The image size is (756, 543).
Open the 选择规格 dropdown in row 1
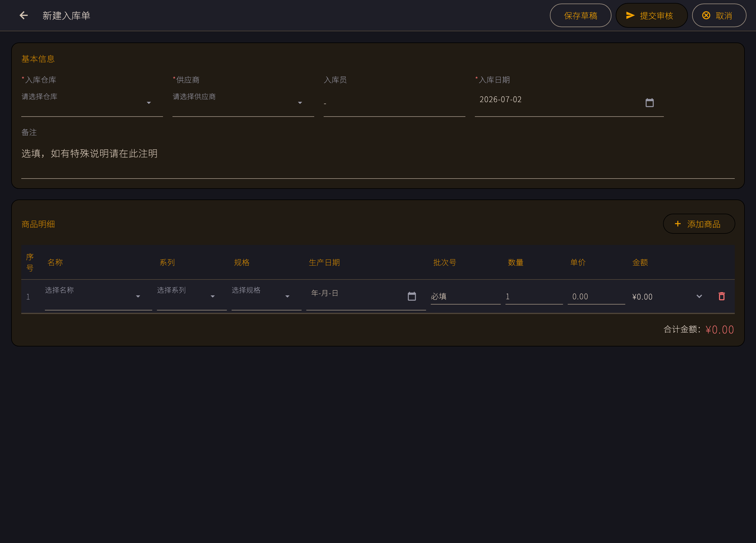pos(266,297)
